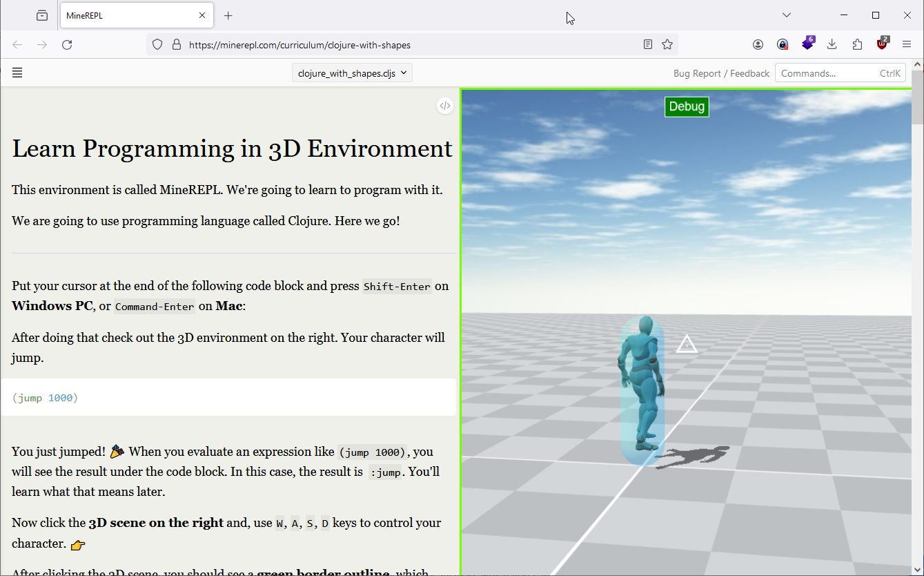Click the Command-Enter key label

tap(155, 306)
